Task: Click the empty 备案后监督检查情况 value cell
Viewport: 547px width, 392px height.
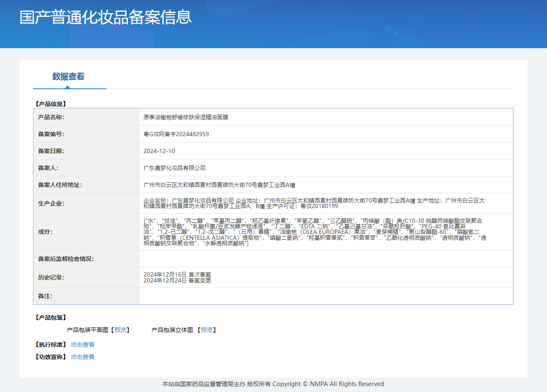Action: point(326,259)
